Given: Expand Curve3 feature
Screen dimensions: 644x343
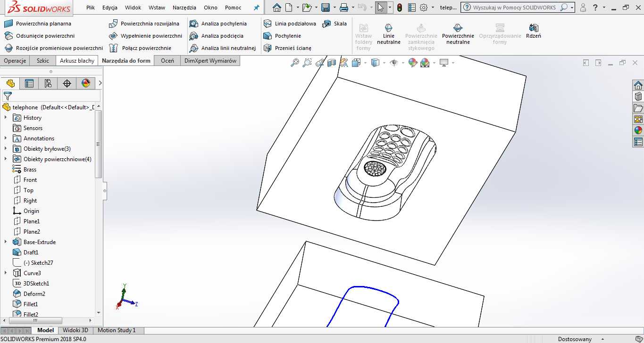Looking at the screenshot, I should [6, 273].
